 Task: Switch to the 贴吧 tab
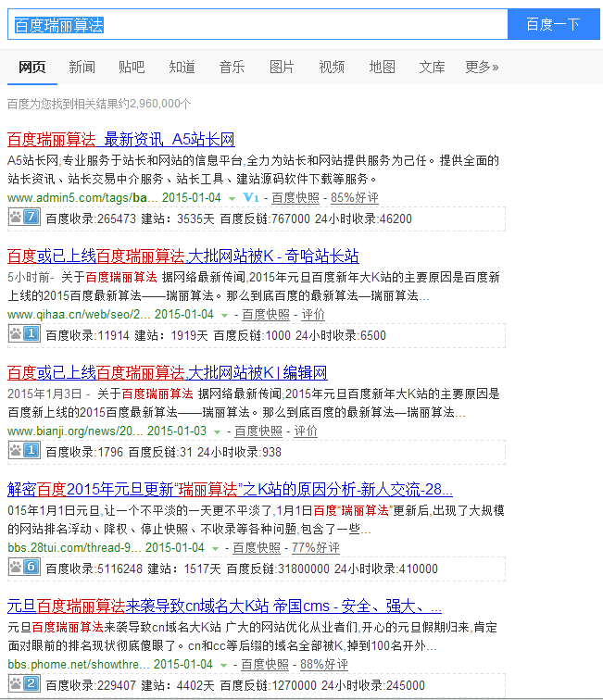point(132,67)
